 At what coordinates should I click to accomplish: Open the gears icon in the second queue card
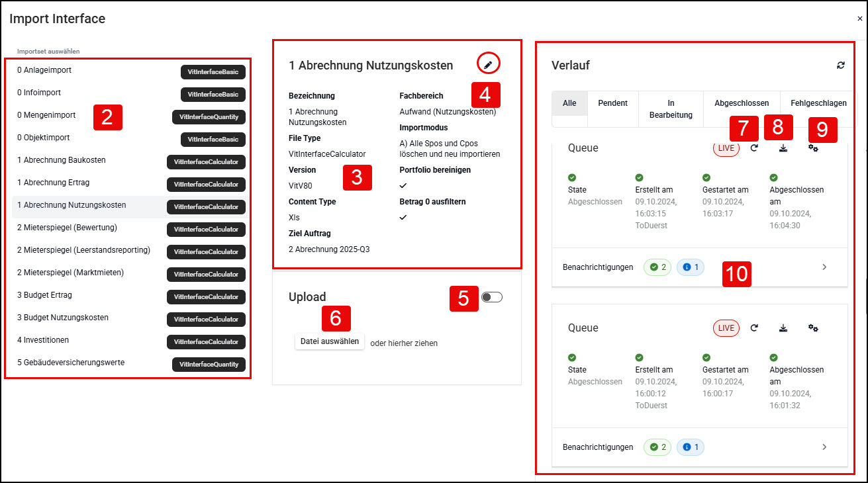[813, 328]
